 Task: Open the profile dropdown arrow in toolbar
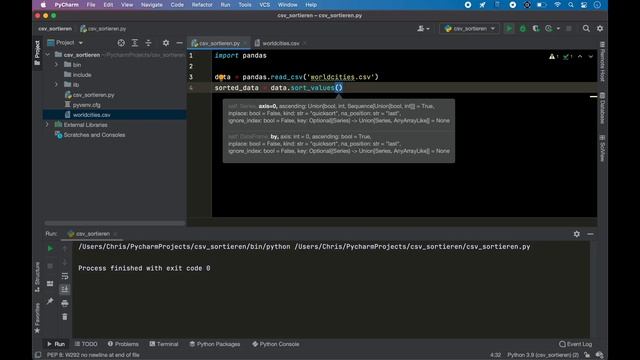pyautogui.click(x=558, y=29)
